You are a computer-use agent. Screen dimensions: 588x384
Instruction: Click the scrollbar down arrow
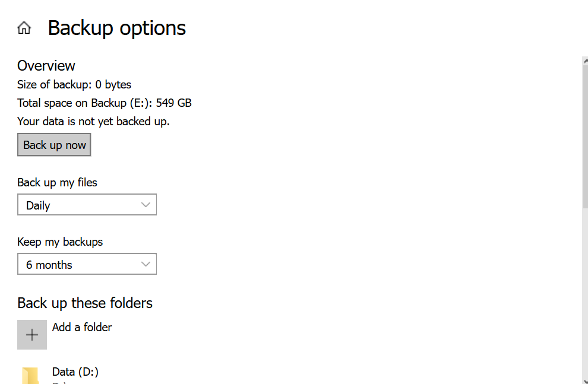click(x=585, y=379)
